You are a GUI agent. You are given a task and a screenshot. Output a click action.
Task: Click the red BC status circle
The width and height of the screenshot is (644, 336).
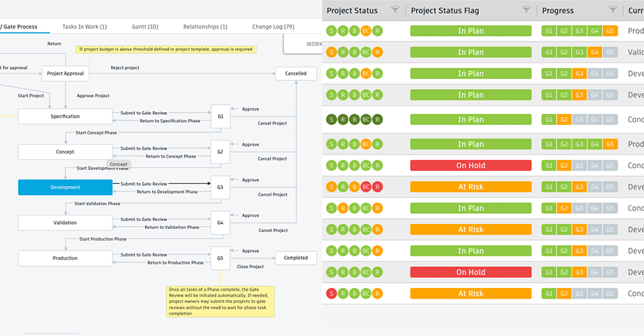tap(366, 187)
